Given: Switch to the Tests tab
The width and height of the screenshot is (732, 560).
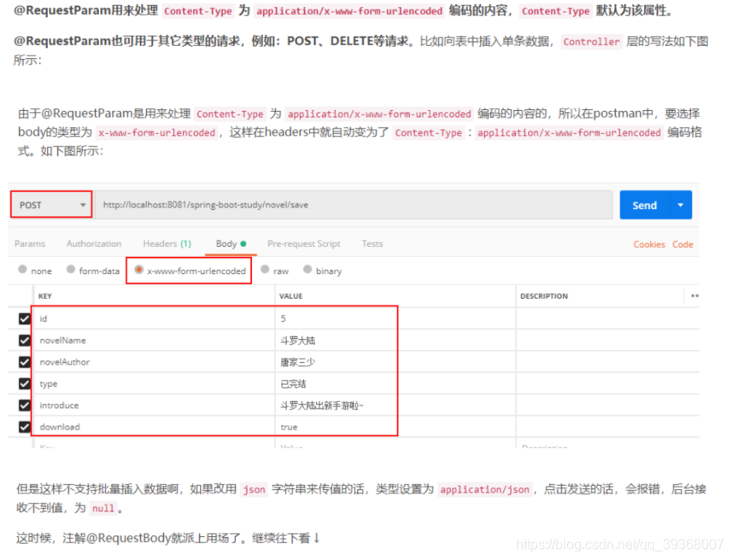Looking at the screenshot, I should [372, 243].
